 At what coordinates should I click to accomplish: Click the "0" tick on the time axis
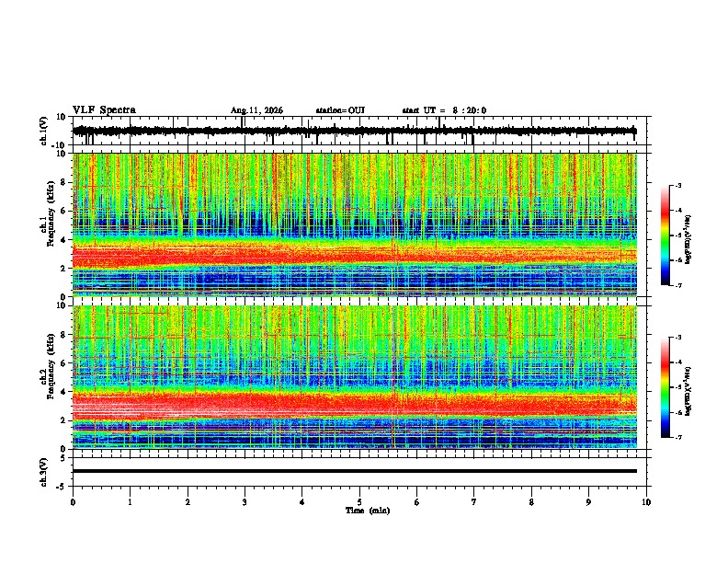point(73,502)
